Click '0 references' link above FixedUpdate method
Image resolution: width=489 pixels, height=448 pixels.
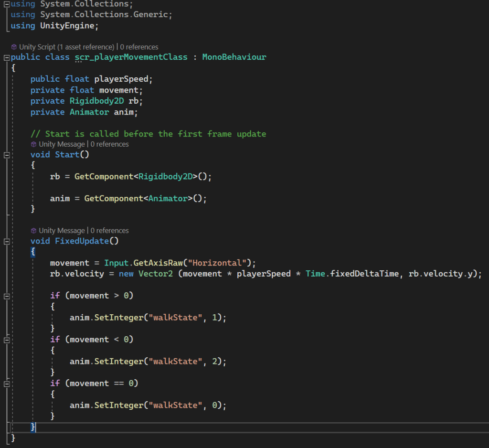(x=109, y=230)
